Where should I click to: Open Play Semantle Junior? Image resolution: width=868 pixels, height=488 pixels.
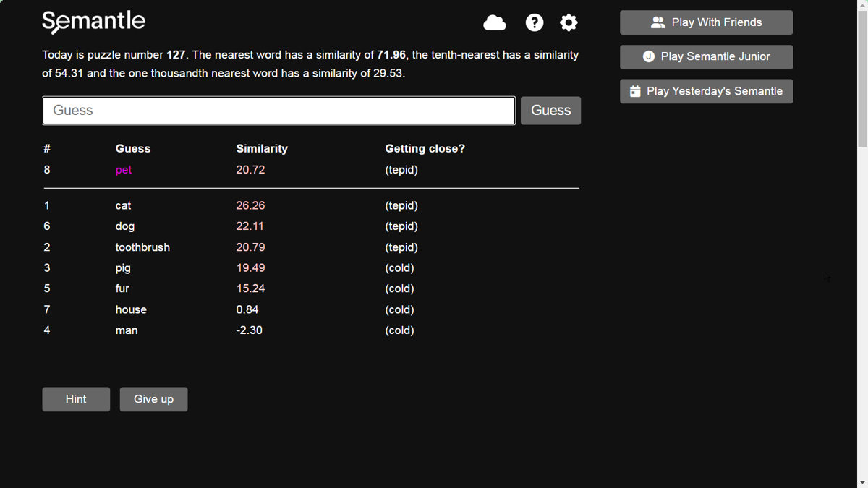(706, 56)
